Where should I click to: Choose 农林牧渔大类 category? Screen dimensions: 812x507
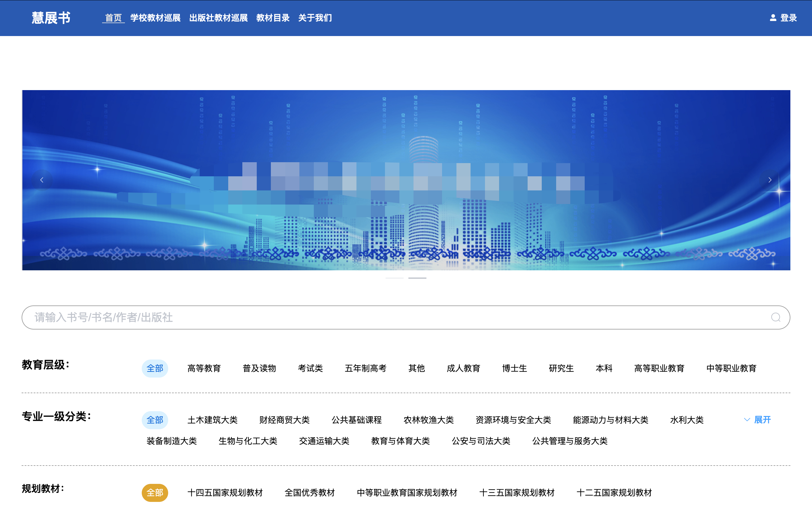[x=429, y=420]
